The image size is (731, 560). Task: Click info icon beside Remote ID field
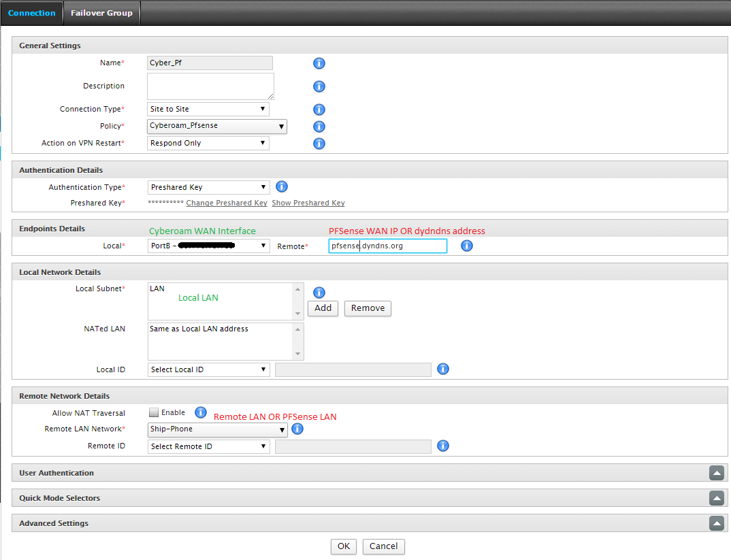tap(443, 446)
